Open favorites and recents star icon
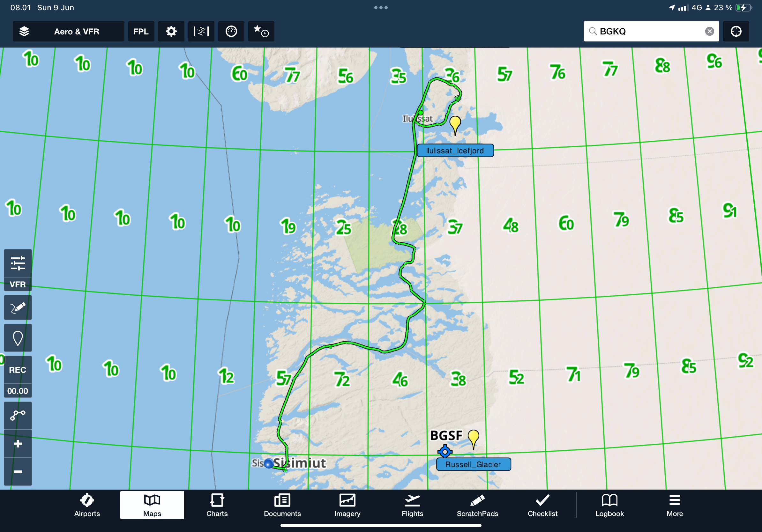Viewport: 762px width, 532px height. [x=261, y=32]
